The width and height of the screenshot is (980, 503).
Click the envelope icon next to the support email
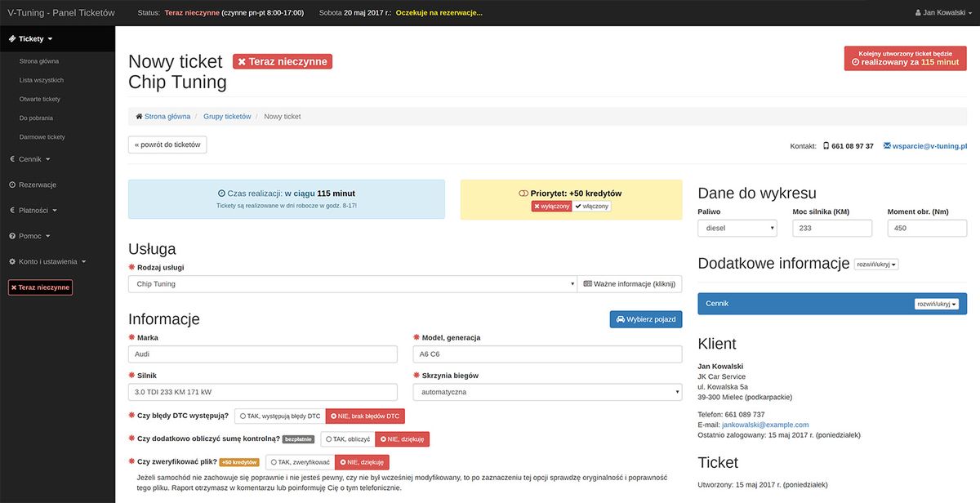click(x=887, y=146)
